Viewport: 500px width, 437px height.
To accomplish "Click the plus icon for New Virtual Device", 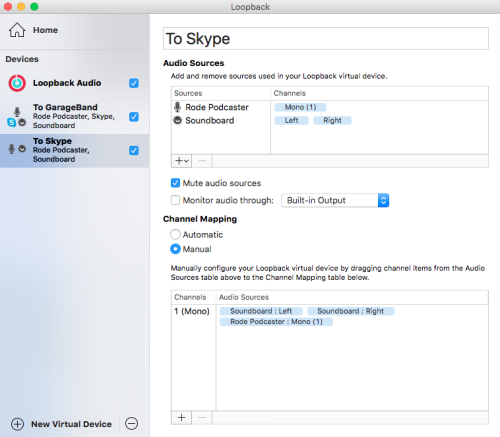I will click(x=17, y=424).
